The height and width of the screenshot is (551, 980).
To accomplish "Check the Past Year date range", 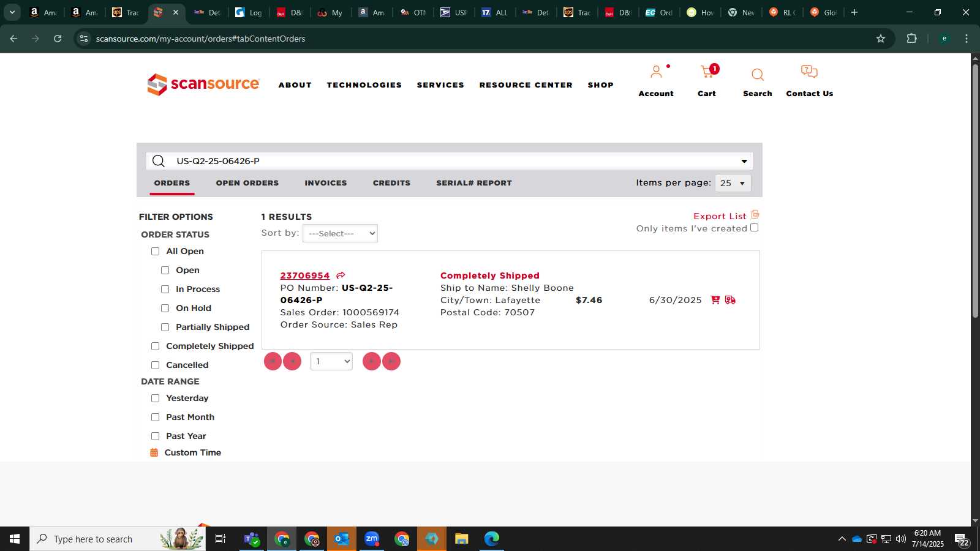I will 156,437.
